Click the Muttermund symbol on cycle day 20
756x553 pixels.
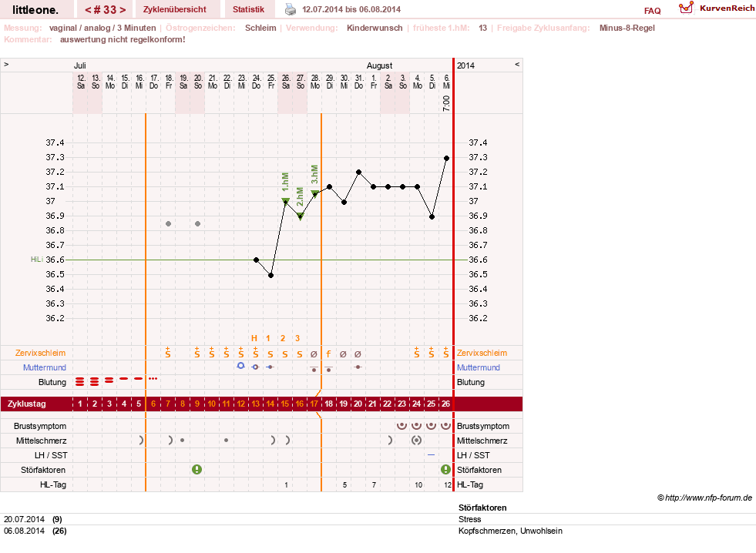coord(358,367)
